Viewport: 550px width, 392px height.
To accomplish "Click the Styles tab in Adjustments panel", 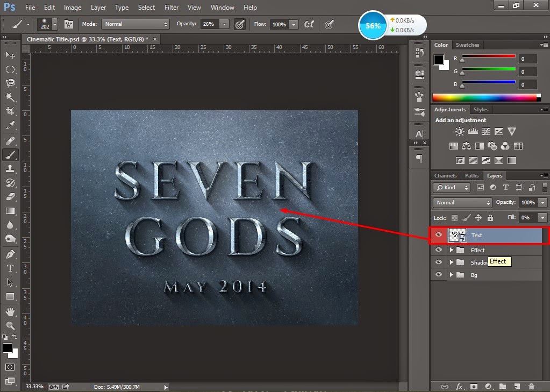I will click(x=481, y=109).
